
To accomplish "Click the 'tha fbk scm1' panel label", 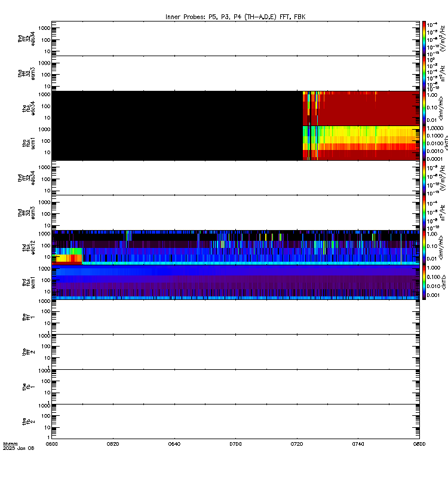I will pyautogui.click(x=29, y=143).
